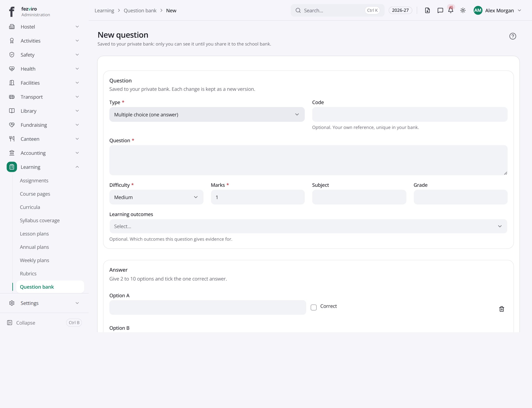
Task: Click the Canteen utensils icon
Action: click(x=12, y=139)
